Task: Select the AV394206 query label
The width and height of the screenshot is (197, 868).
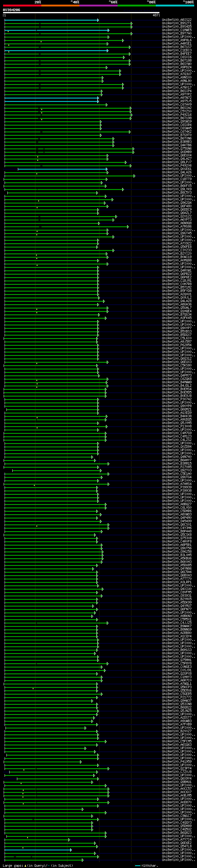Action: pos(11,10)
